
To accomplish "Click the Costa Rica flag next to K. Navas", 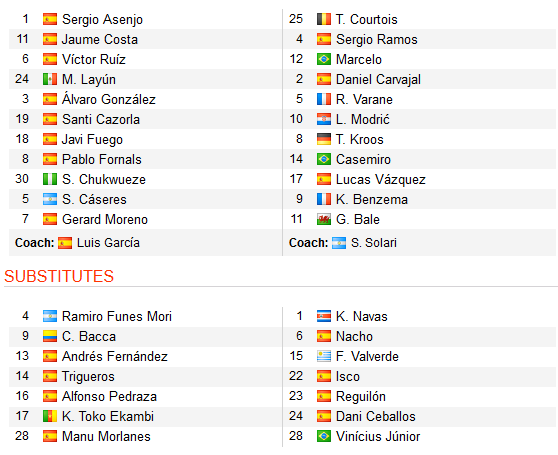I will click(324, 316).
